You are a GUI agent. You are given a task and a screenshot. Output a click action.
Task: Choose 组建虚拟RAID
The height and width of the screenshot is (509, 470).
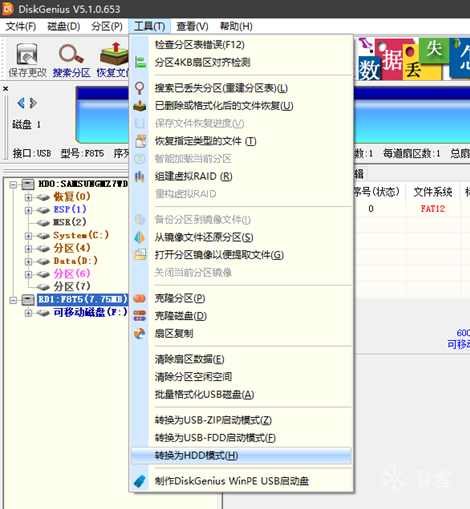241,176
